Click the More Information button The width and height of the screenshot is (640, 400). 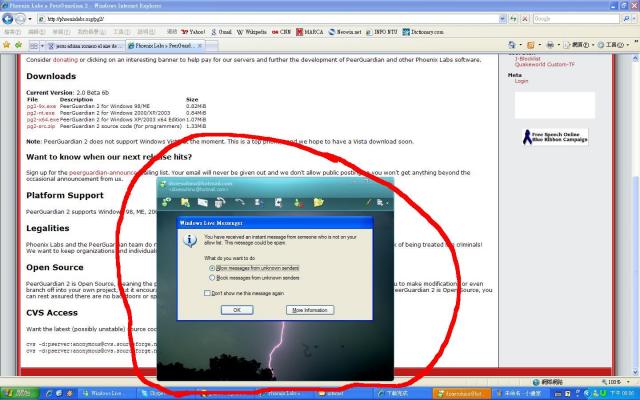[310, 310]
